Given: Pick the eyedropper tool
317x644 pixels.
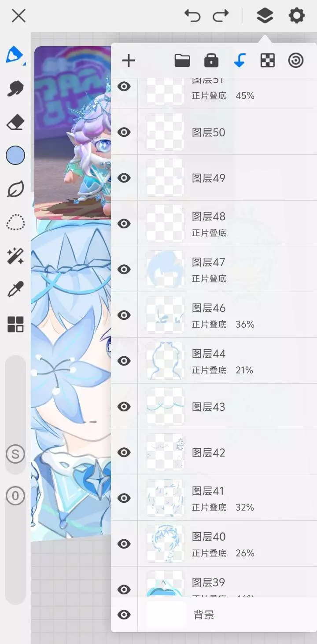Looking at the screenshot, I should click(x=15, y=290).
